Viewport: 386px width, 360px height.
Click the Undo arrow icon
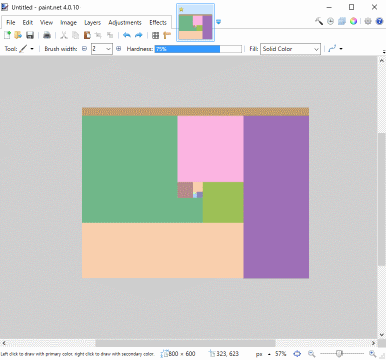[x=127, y=35]
